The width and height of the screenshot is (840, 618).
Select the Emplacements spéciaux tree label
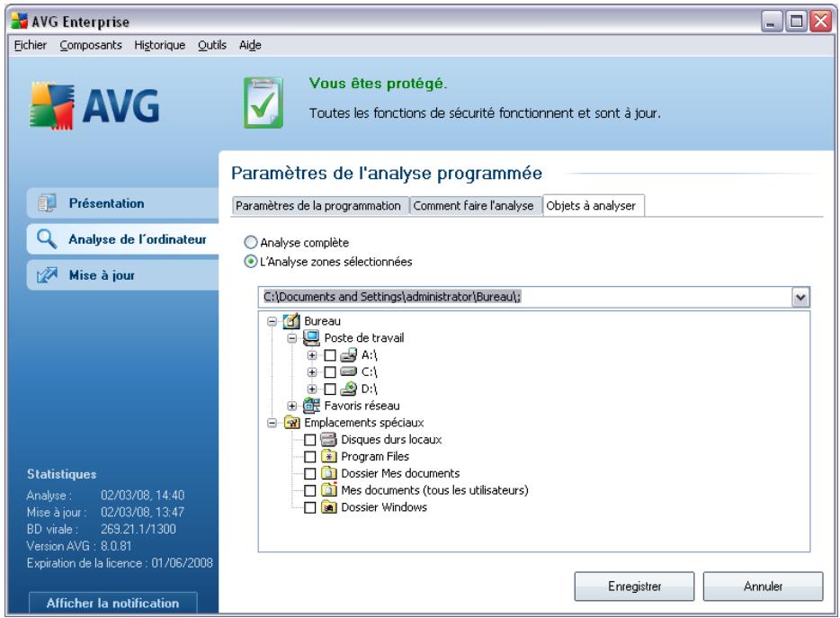(363, 423)
